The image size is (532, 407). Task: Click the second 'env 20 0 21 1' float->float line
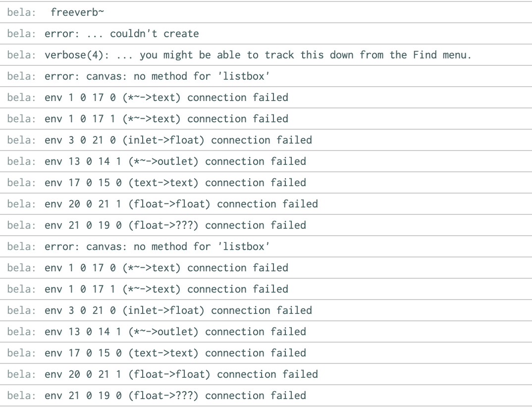point(181,374)
